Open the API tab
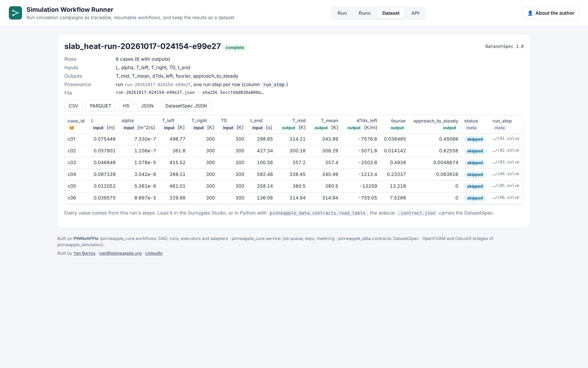Screen dimensions: 588x368 pyautogui.click(x=415, y=13)
